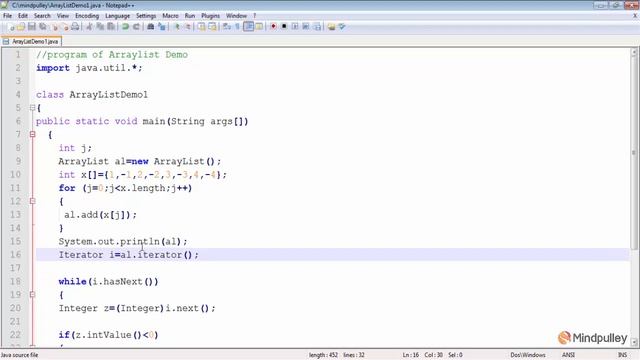Click the line 'ArrayList al=new ArrayList();'
Viewport: 640px width, 360px height.
tap(140, 162)
